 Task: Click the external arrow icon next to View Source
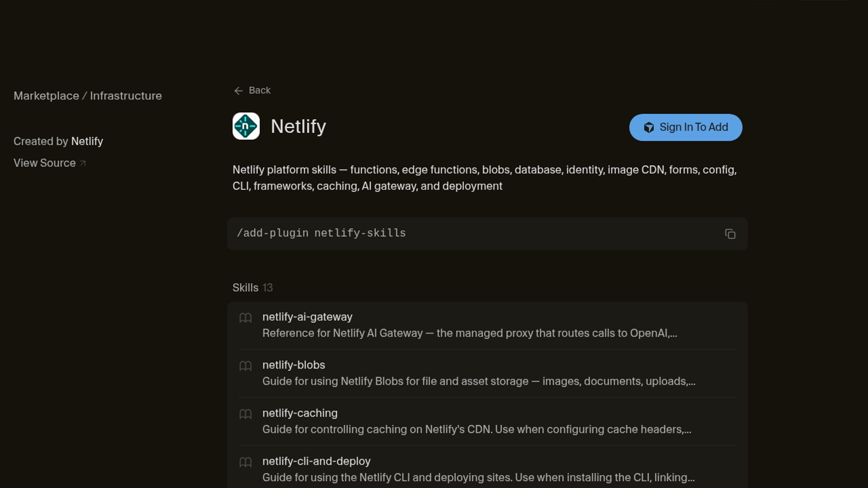83,164
